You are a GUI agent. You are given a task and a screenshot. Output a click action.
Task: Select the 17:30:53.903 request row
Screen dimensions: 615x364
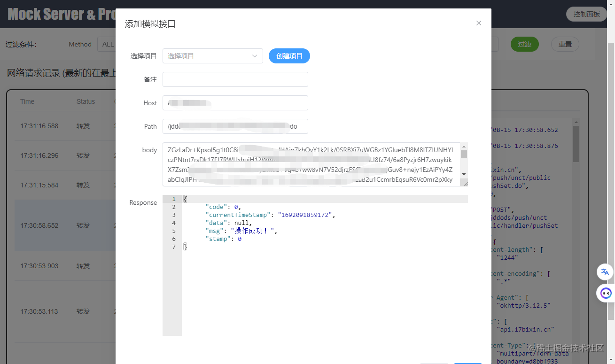point(65,266)
